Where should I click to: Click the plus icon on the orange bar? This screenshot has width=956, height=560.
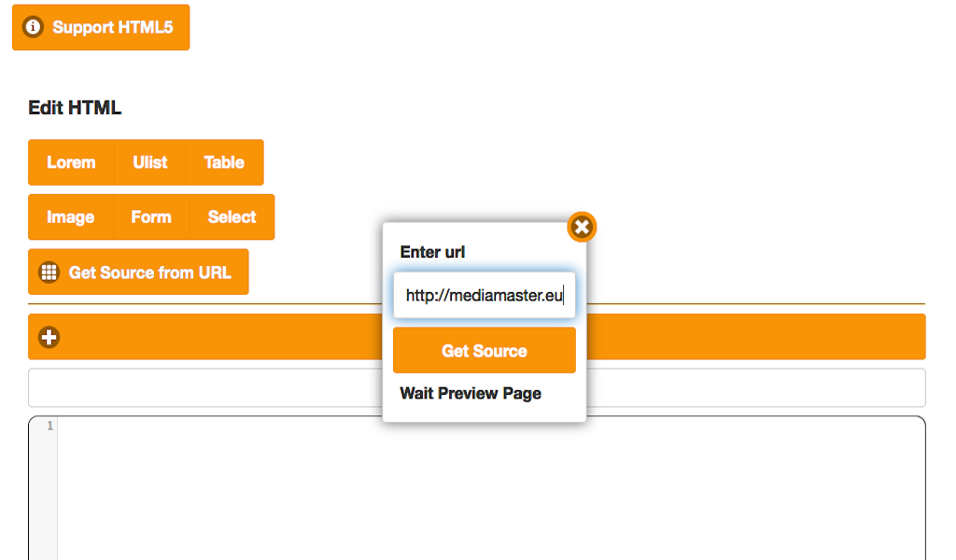[x=49, y=337]
